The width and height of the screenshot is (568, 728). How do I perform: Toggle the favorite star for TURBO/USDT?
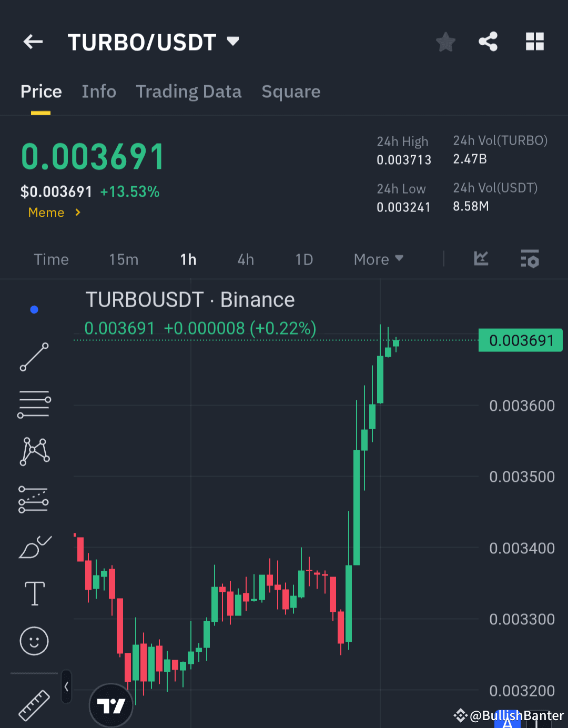click(x=445, y=42)
